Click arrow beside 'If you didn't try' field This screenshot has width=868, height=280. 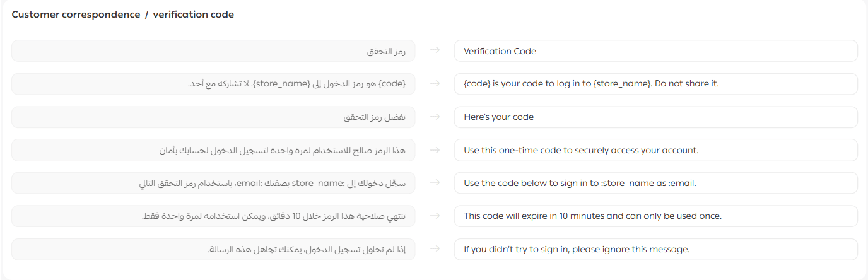tap(435, 248)
